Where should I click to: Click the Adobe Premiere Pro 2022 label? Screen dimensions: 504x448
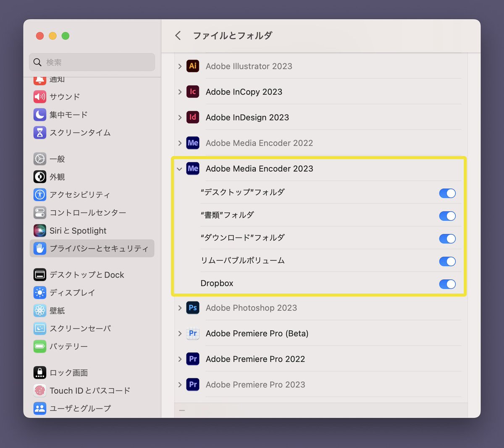255,359
